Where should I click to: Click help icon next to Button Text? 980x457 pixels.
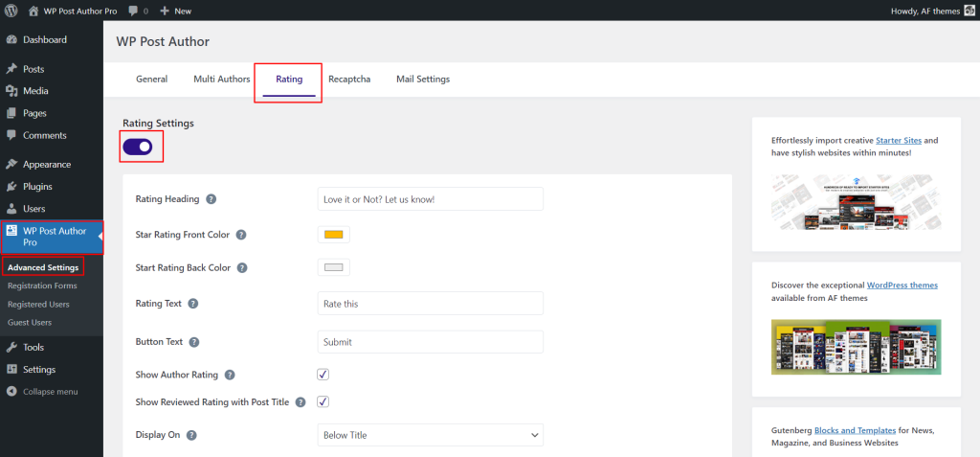tap(194, 342)
